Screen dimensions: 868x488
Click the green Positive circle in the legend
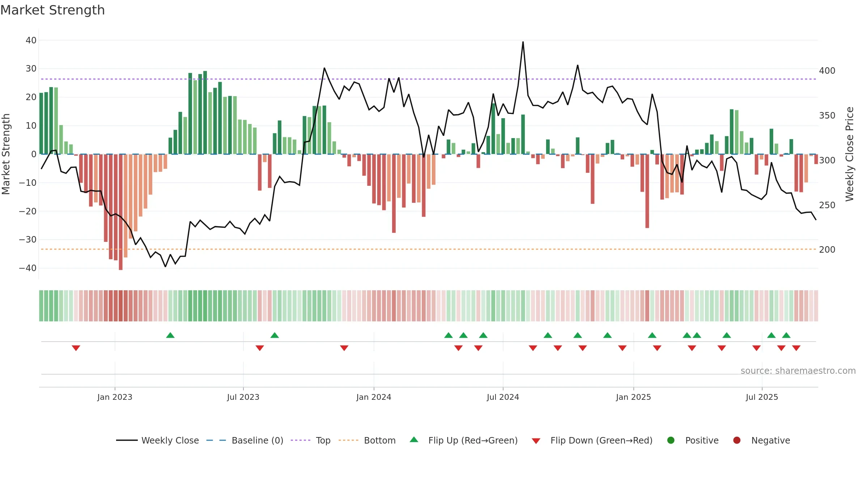[x=671, y=440]
